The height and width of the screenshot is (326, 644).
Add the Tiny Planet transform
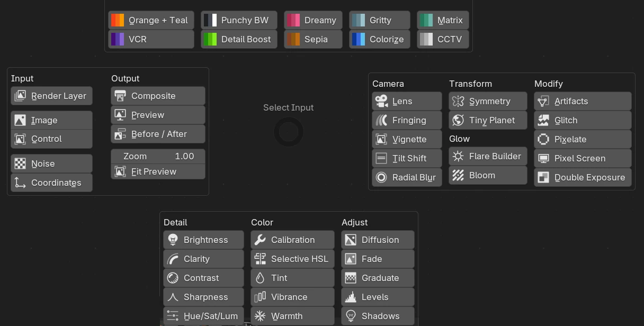(488, 120)
